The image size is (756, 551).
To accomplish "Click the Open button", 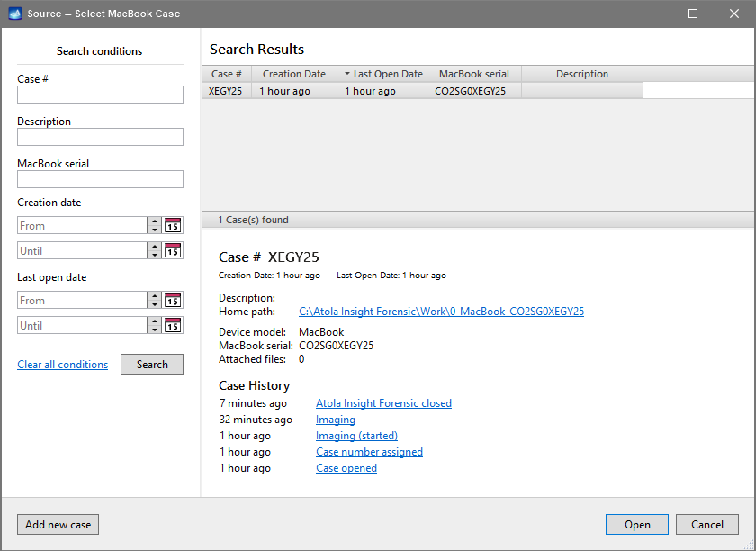I will (x=637, y=525).
